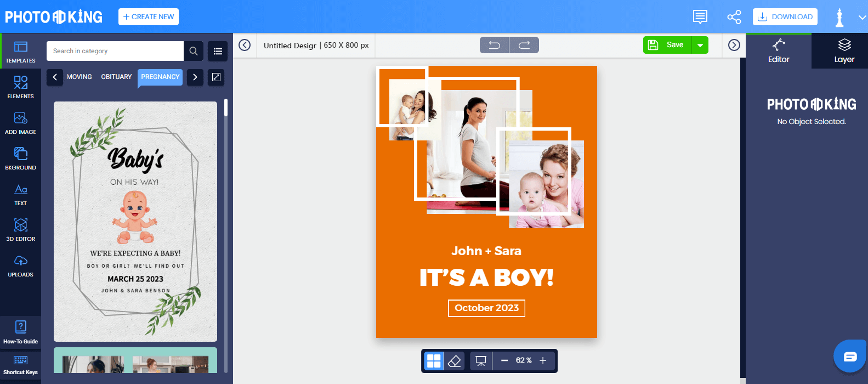Toggle the grid view button below canvas
Viewport: 868px width, 384px height.
click(434, 360)
